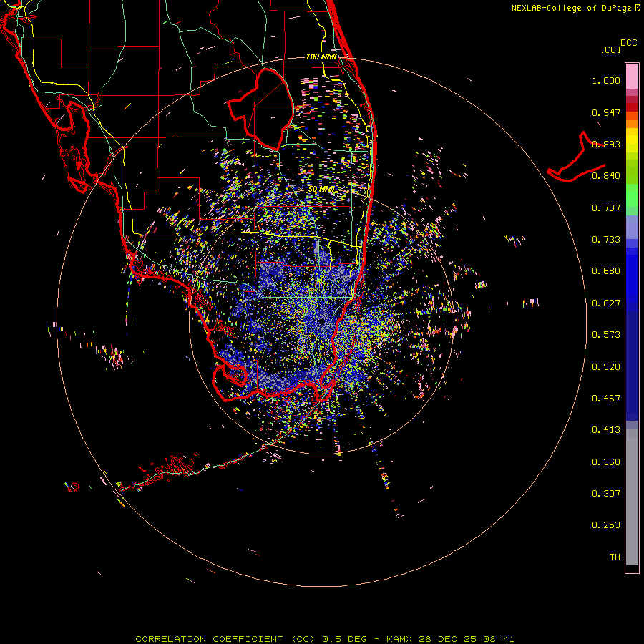Select the 0.947 legend value
Viewport: 644px width, 644px height.
[x=606, y=112]
